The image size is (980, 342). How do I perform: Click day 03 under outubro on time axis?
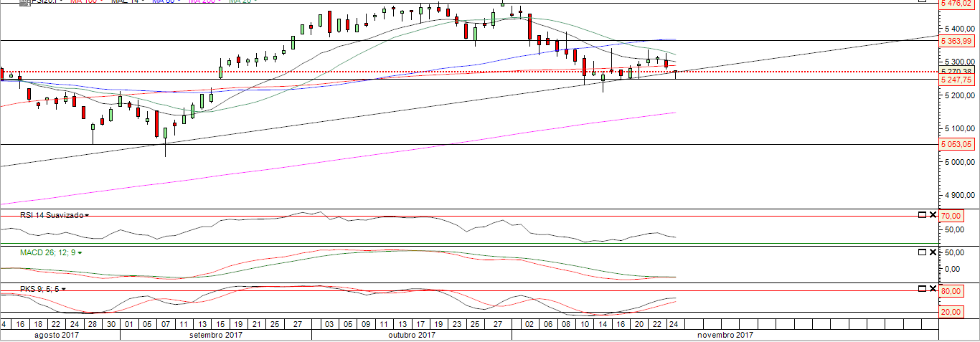[x=329, y=323]
